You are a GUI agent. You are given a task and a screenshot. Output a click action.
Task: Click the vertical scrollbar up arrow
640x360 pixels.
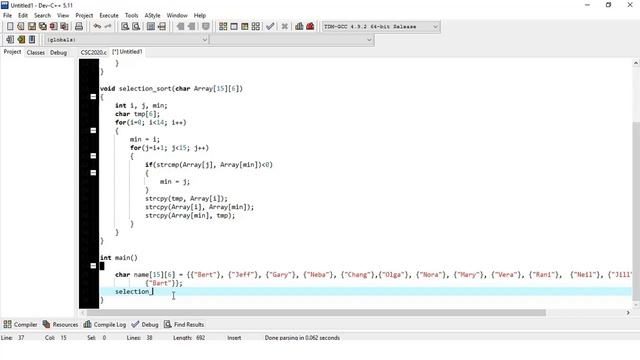[x=636, y=63]
